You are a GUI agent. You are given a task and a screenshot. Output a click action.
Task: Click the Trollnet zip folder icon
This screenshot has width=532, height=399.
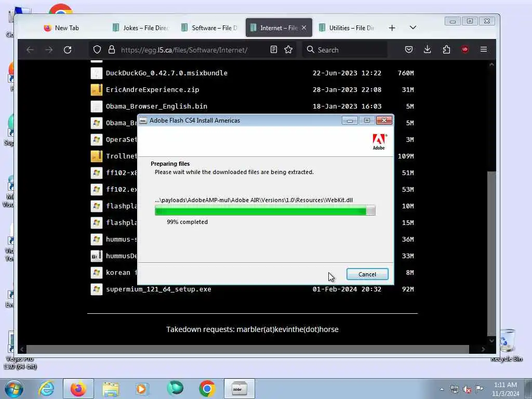coord(96,156)
